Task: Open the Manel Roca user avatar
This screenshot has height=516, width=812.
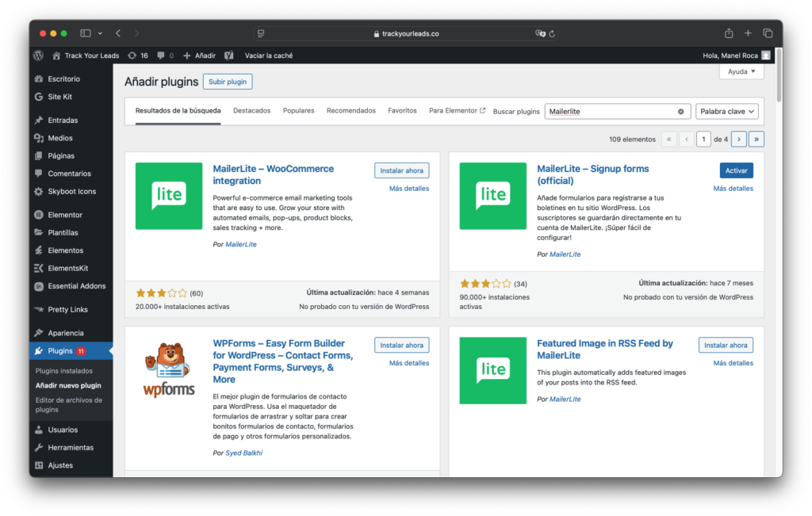Action: click(x=766, y=55)
